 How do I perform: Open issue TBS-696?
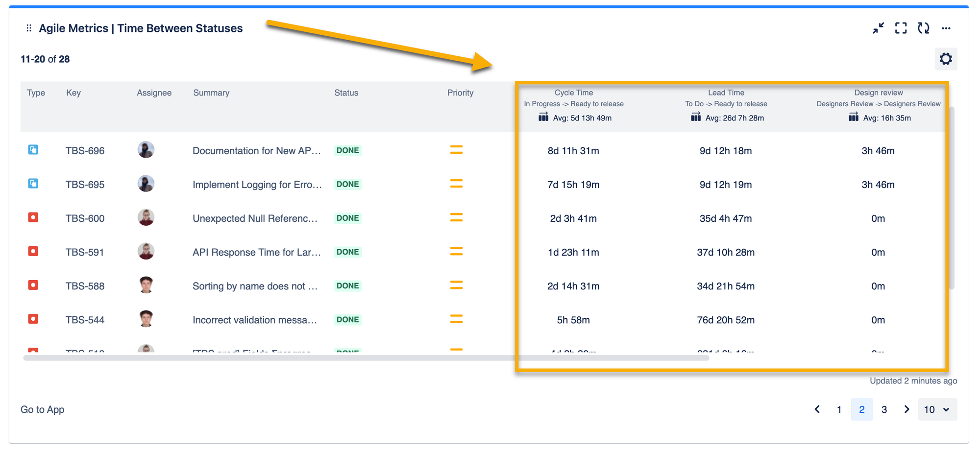coord(85,151)
